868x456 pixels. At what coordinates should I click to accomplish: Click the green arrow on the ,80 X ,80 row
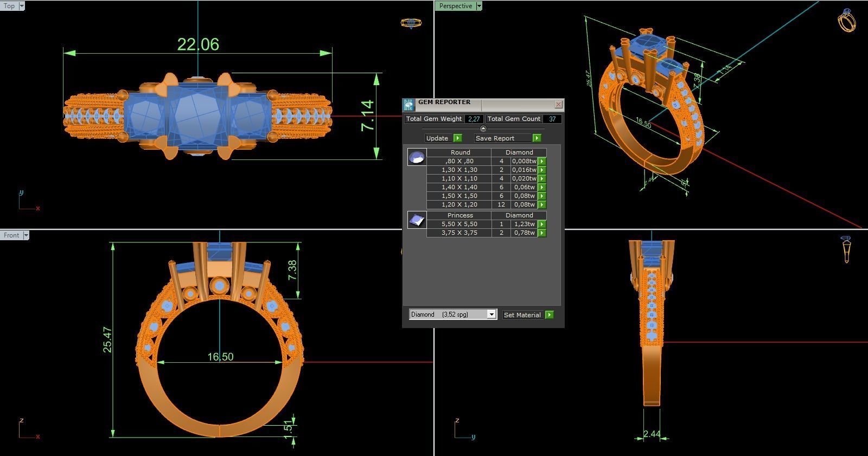(542, 161)
